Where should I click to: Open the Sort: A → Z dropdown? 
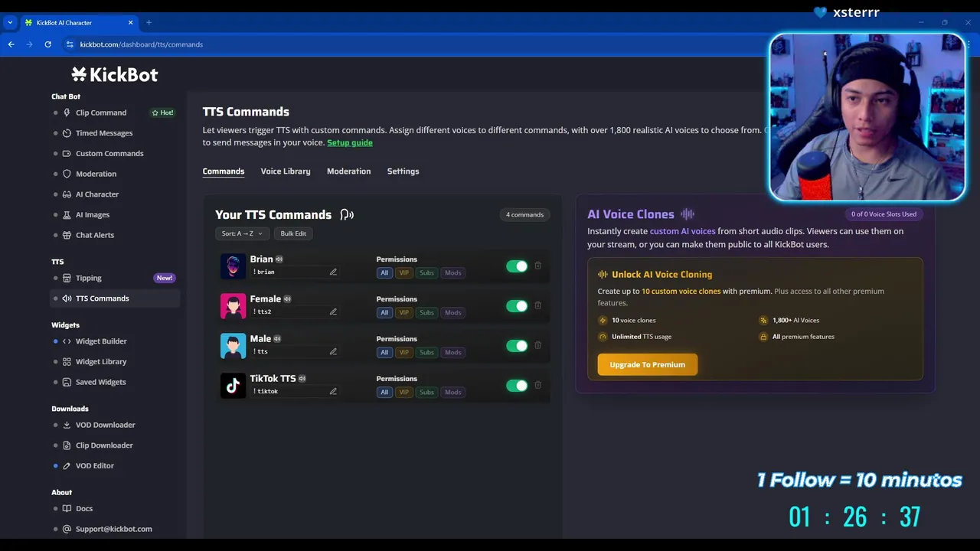(x=242, y=233)
